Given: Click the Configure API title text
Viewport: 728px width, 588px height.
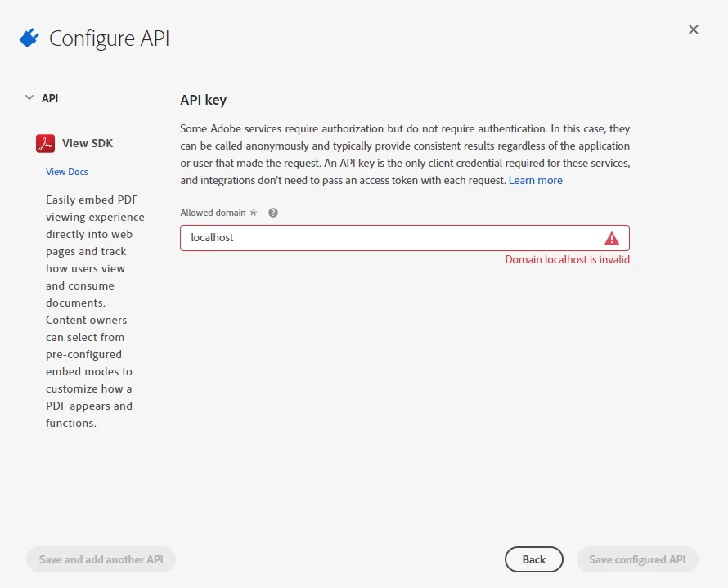Looking at the screenshot, I should point(109,38).
